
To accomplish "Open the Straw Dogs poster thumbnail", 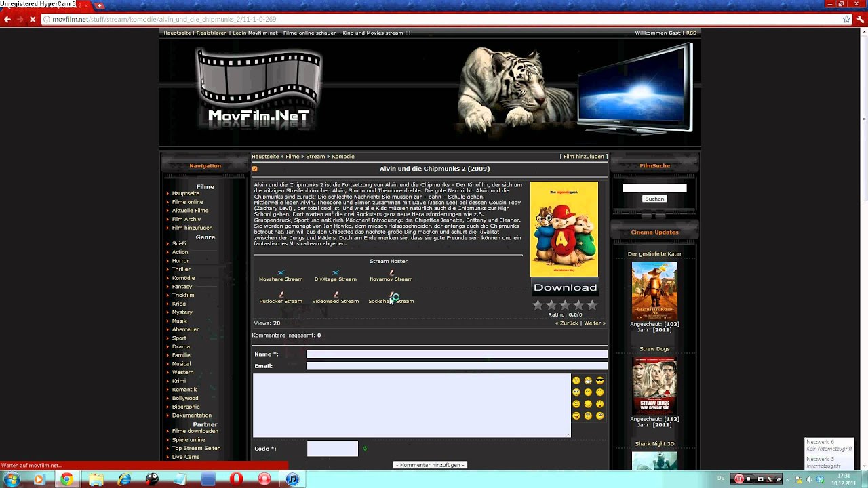I will [x=654, y=385].
